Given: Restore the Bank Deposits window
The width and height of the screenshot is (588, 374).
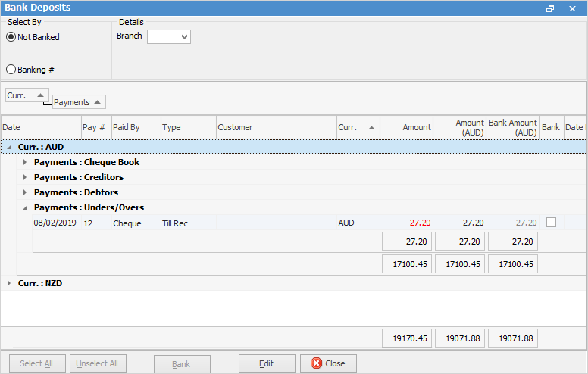Looking at the screenshot, I should (x=550, y=8).
